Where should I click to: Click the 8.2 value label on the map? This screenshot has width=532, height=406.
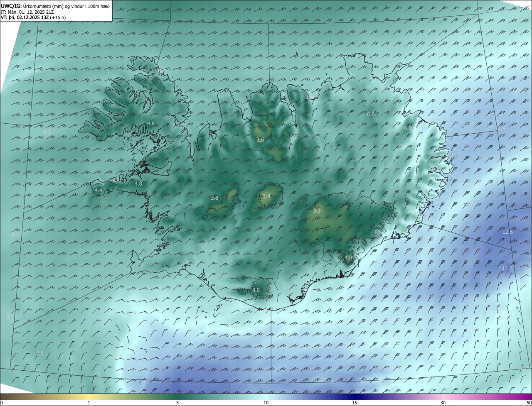47,132
